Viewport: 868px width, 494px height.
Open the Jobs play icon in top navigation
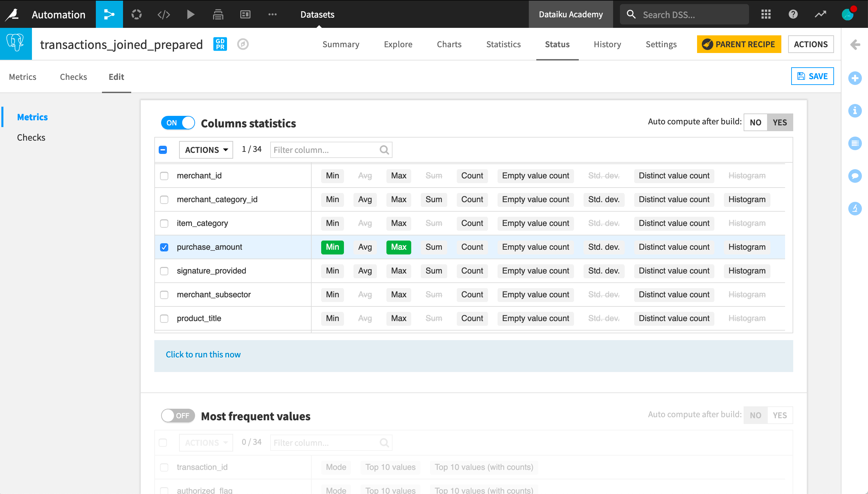191,14
